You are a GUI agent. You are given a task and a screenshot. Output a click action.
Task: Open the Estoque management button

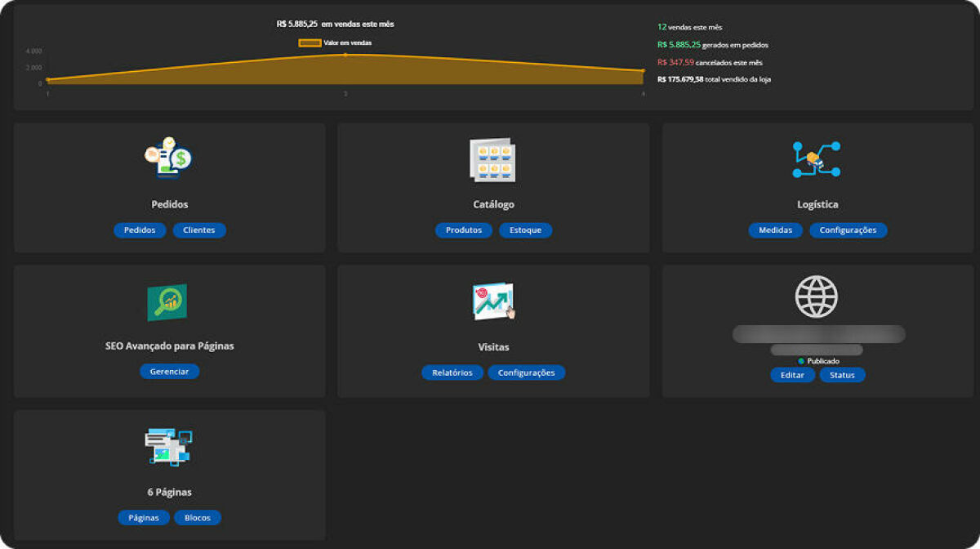(525, 230)
